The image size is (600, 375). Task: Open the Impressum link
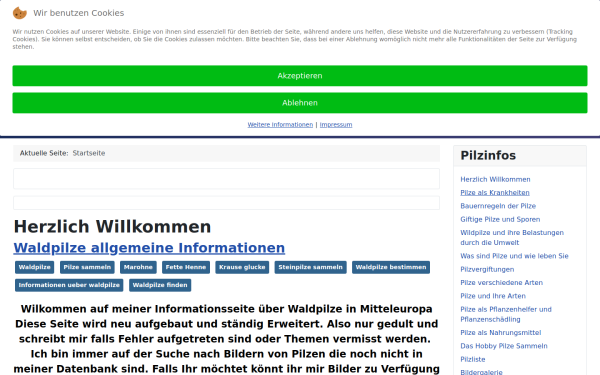coord(336,125)
